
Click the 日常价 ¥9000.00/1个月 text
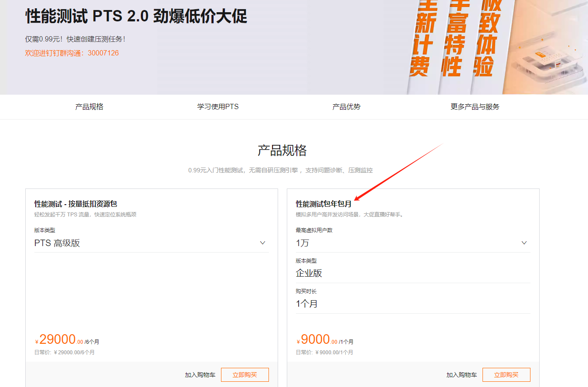point(324,353)
